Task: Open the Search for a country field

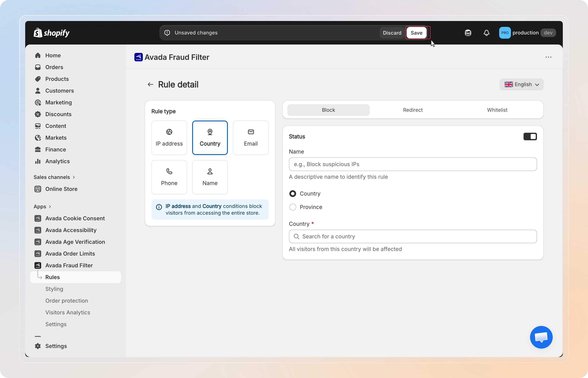Action: pos(412,236)
